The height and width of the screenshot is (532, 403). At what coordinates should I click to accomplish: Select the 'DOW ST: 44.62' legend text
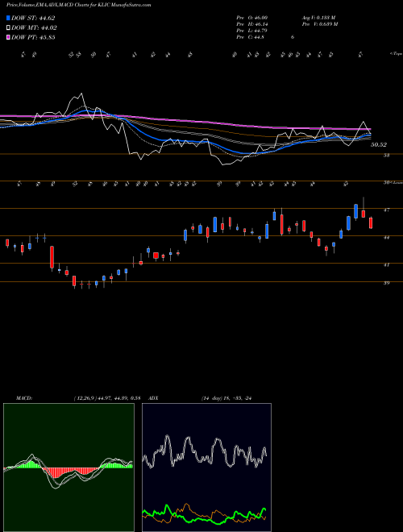[33, 18]
